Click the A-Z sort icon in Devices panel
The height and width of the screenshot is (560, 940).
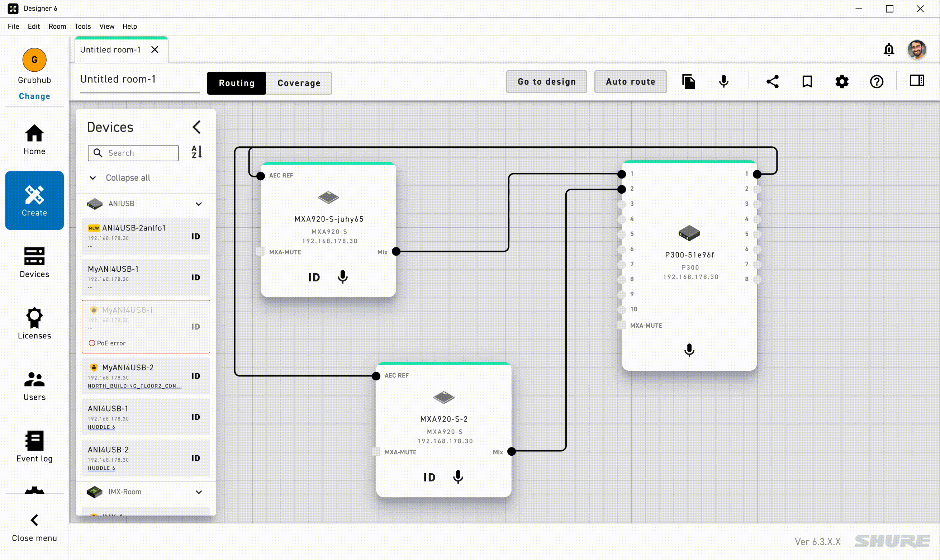196,152
